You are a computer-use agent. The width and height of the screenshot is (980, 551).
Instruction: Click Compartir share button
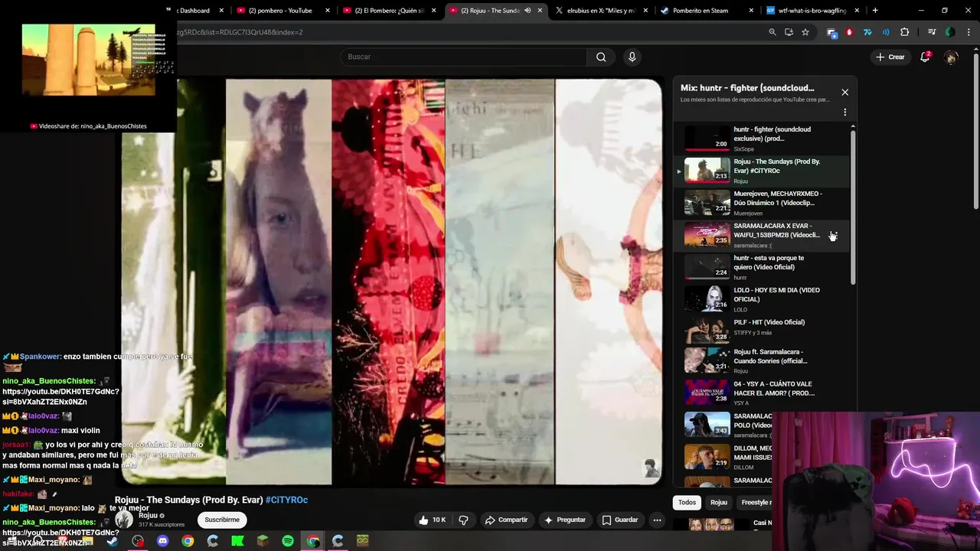[x=506, y=520]
